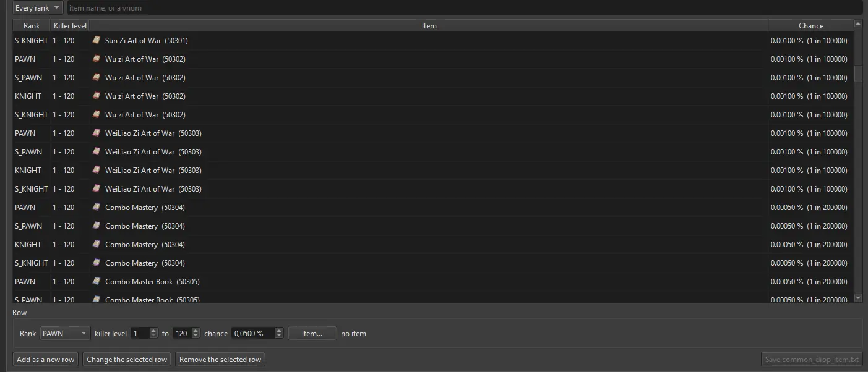Select the S_KNIGHT rank cell of the Sun Zi Art of War row
The width and height of the screenshot is (868, 372).
tap(32, 40)
